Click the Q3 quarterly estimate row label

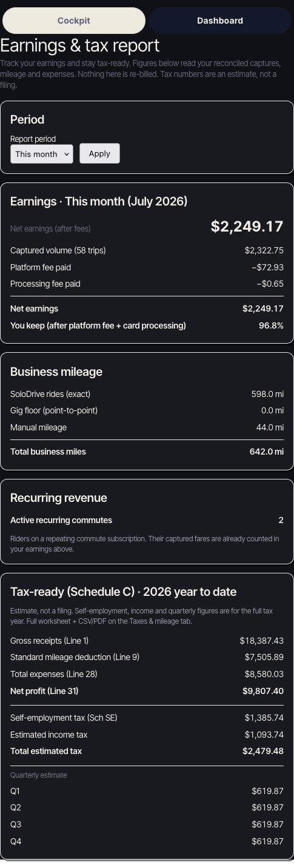click(x=16, y=824)
